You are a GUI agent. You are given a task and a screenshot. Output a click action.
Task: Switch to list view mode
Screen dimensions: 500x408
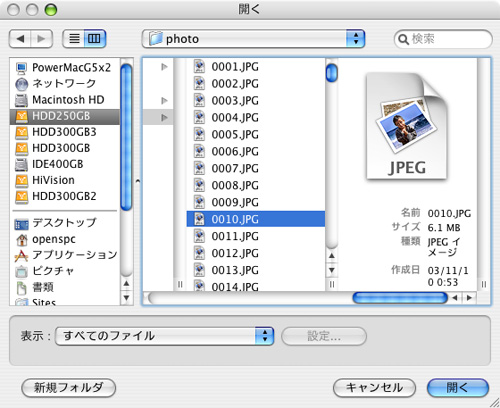point(74,39)
